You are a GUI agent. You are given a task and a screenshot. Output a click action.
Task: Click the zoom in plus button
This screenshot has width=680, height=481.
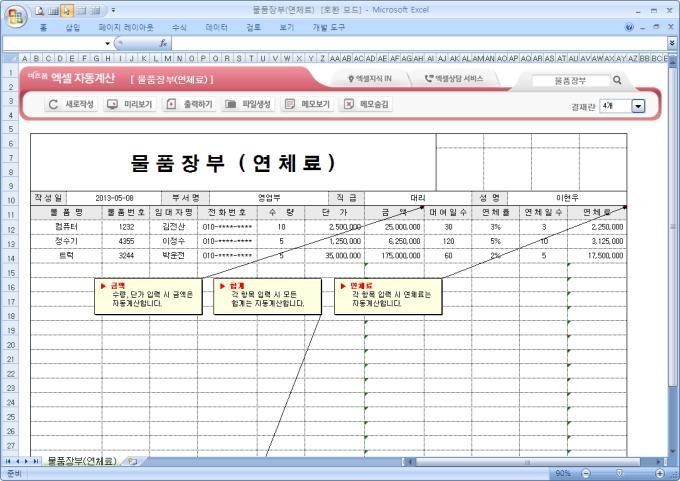pyautogui.click(x=660, y=473)
